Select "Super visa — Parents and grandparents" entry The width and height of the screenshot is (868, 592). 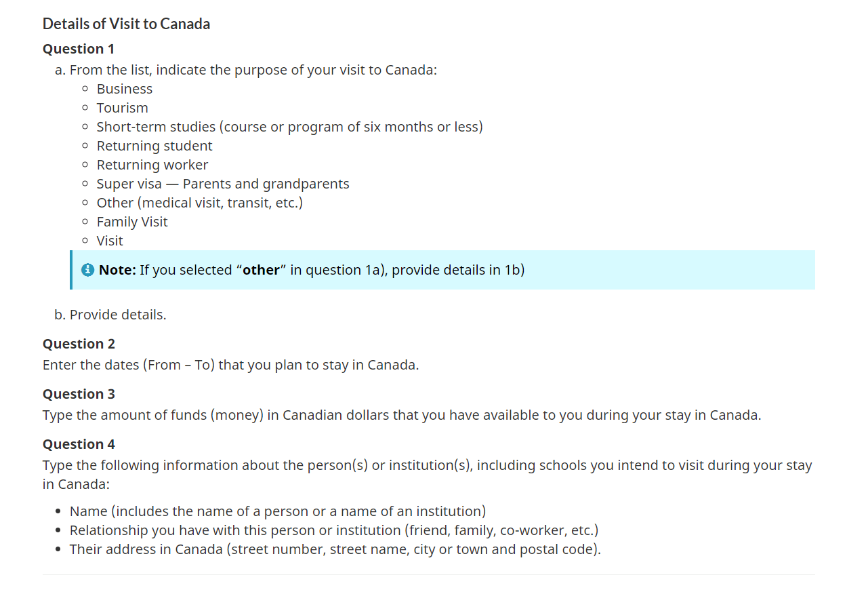pos(223,184)
